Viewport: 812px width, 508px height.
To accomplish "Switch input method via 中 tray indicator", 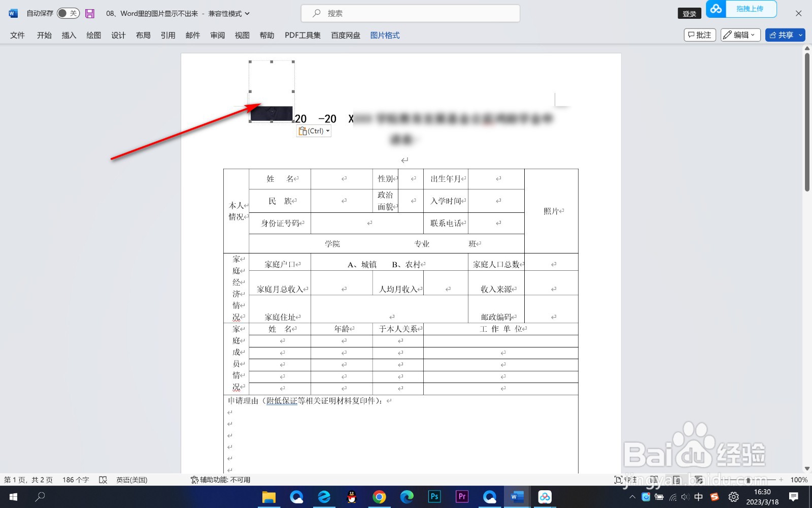I will 697,497.
